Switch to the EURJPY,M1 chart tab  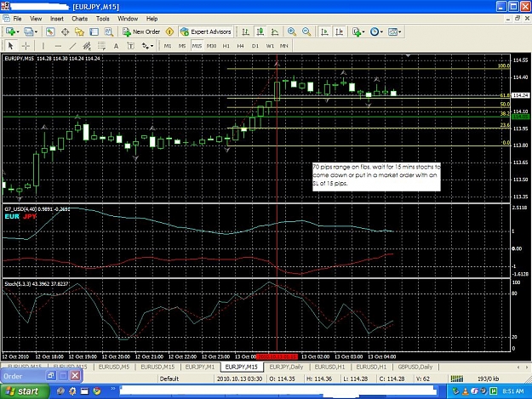(x=200, y=367)
